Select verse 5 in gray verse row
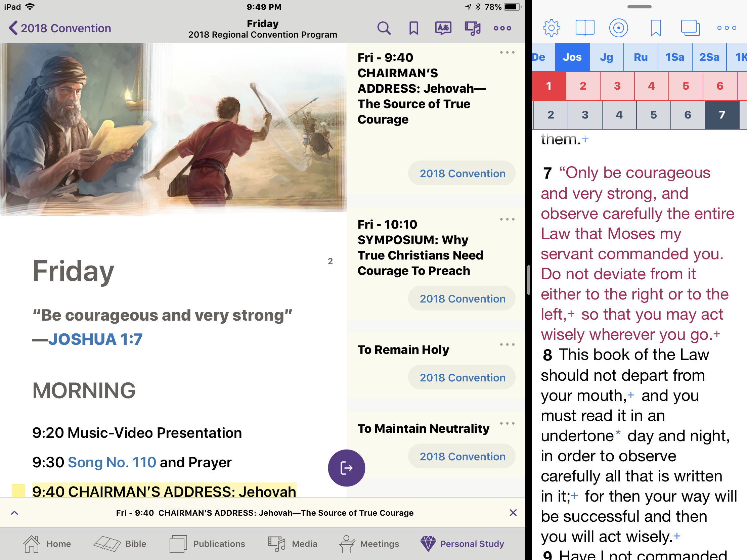 653,115
